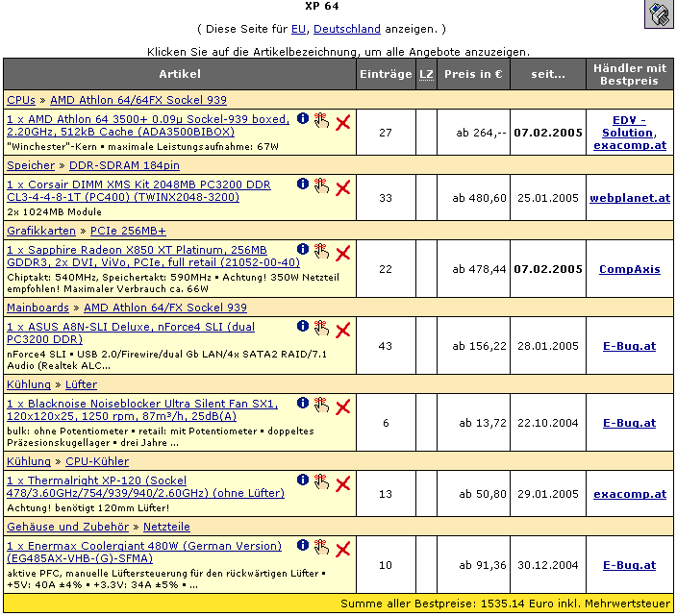Image resolution: width=677 pixels, height=616 pixels.
Task: Open Kühlung link next to CPU-Kühler
Action: pos(29,461)
